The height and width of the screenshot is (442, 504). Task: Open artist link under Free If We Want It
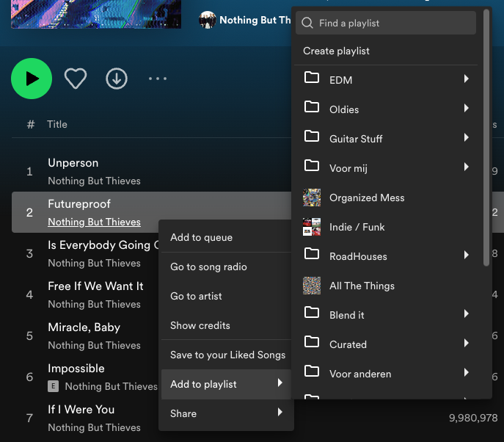coord(94,304)
